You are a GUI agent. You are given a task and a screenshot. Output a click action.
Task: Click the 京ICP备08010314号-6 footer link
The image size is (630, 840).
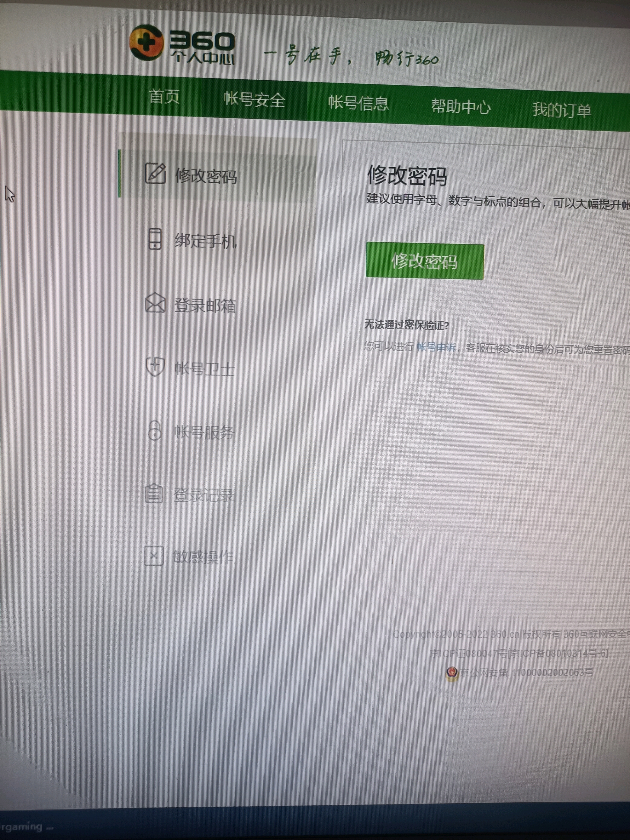[x=558, y=653]
